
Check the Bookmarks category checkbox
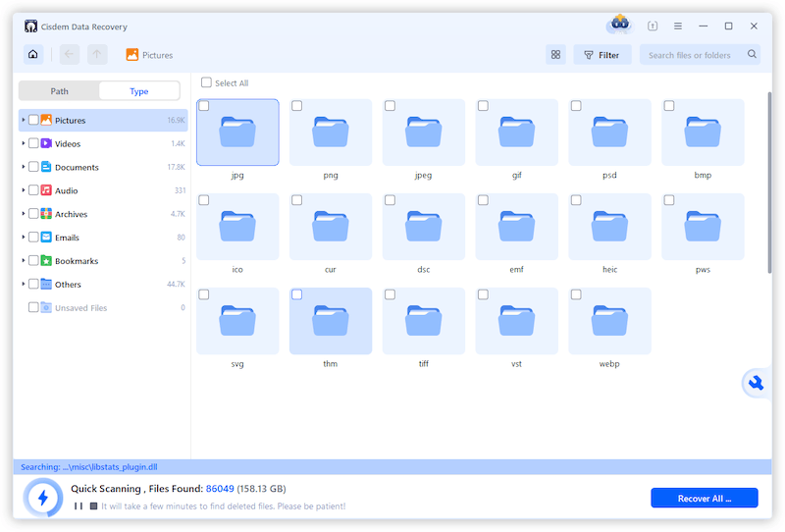pos(33,260)
